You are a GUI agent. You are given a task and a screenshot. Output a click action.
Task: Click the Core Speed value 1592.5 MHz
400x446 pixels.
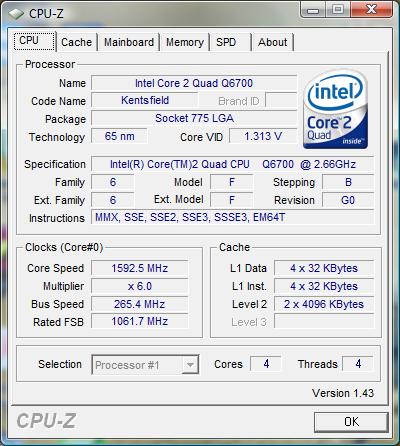click(140, 268)
